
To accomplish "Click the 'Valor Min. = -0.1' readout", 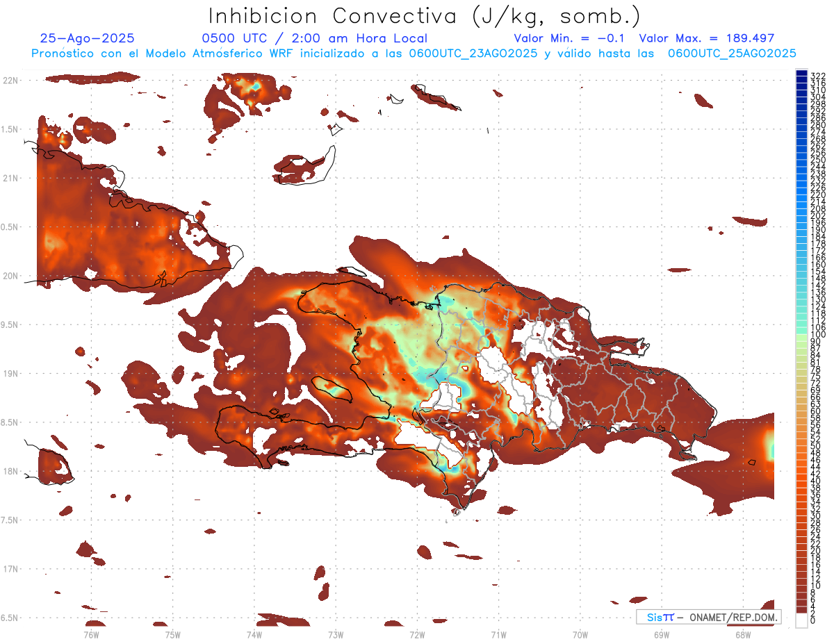I will click(x=569, y=39).
